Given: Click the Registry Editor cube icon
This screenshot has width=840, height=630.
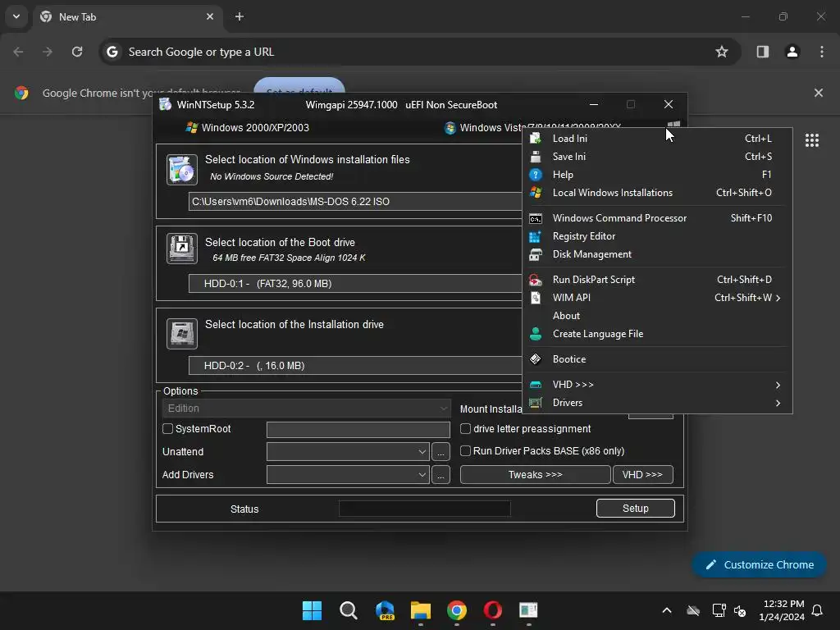Looking at the screenshot, I should [535, 236].
